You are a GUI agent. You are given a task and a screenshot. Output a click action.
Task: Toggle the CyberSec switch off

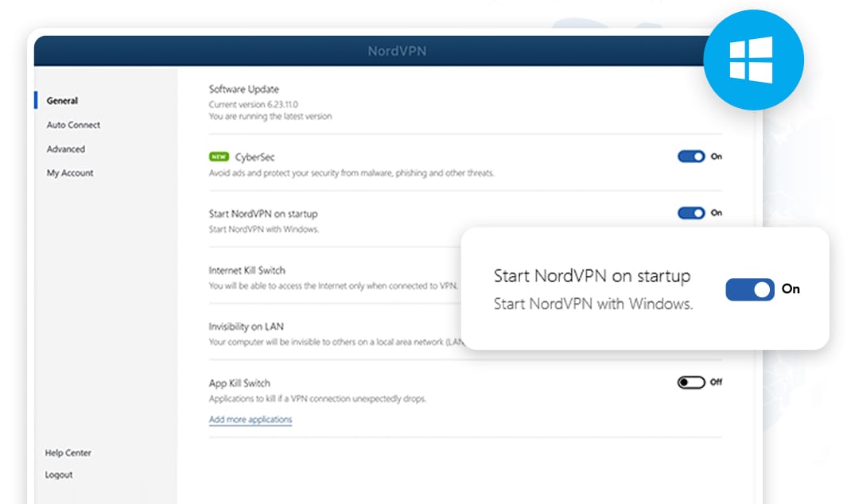tap(691, 157)
